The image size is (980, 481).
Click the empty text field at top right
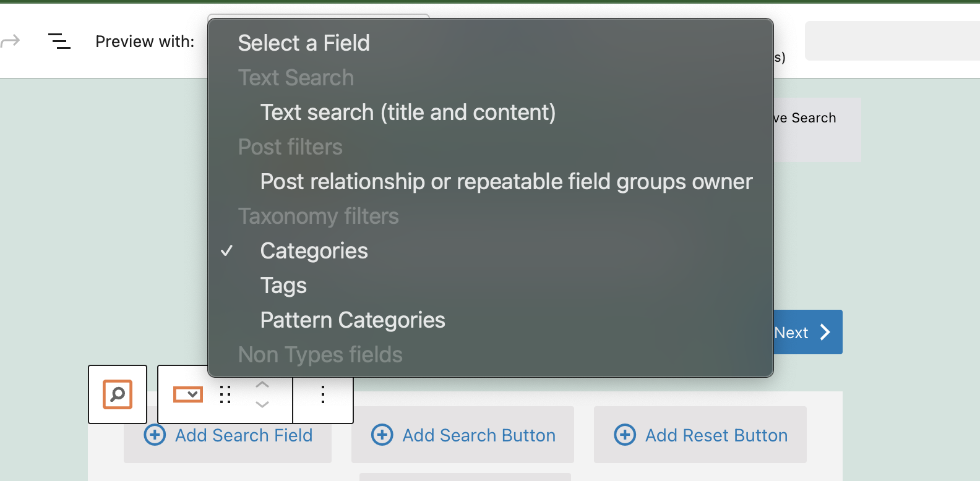pyautogui.click(x=892, y=41)
